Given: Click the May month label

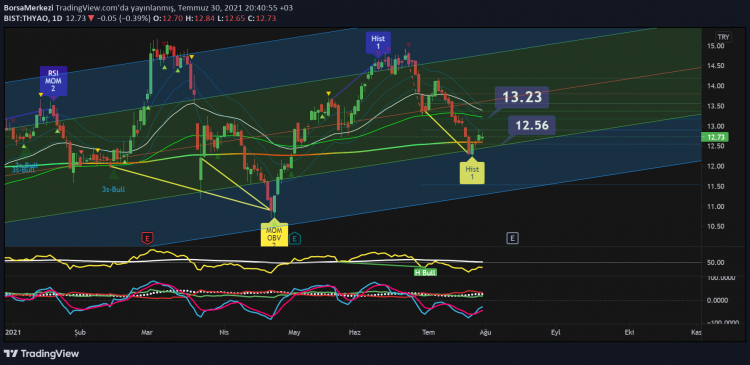Looking at the screenshot, I should (x=294, y=332).
